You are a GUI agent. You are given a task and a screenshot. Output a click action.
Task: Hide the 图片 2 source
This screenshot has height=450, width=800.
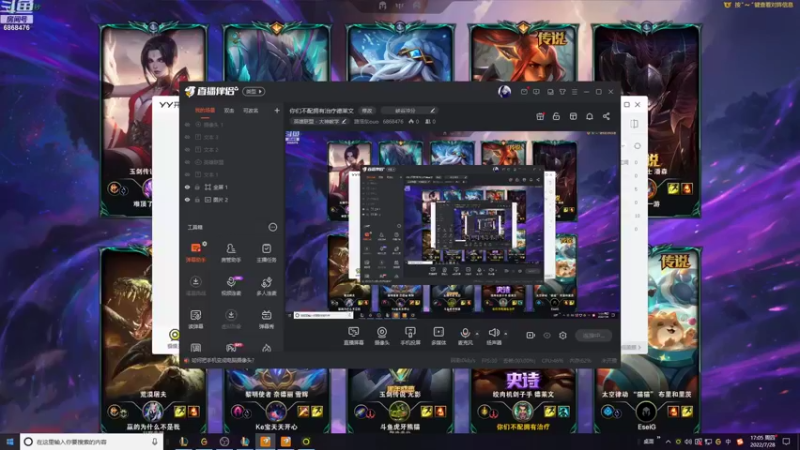(x=187, y=199)
